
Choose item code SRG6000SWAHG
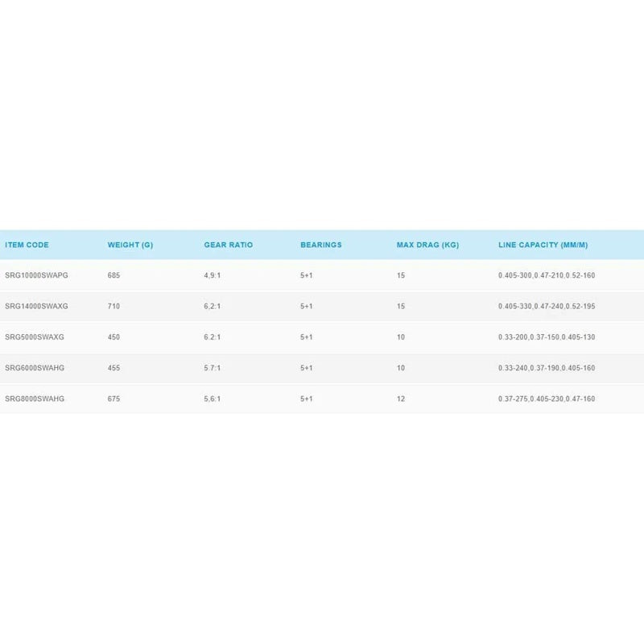pyautogui.click(x=35, y=368)
